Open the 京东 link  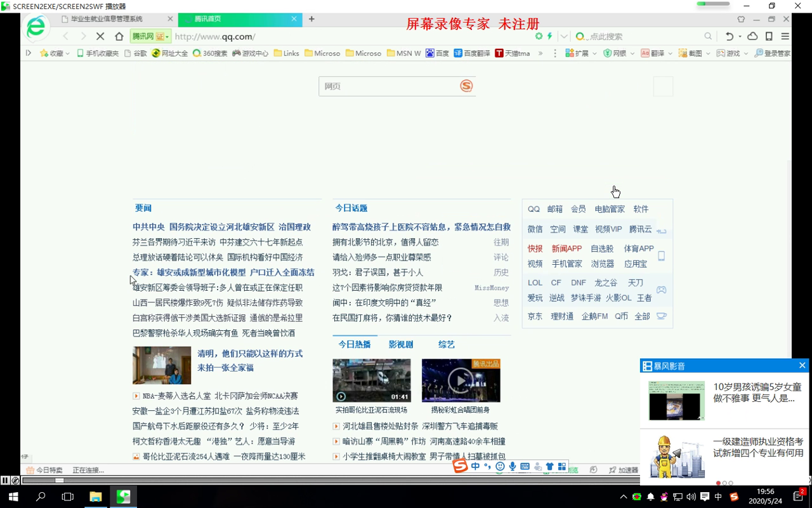click(535, 316)
